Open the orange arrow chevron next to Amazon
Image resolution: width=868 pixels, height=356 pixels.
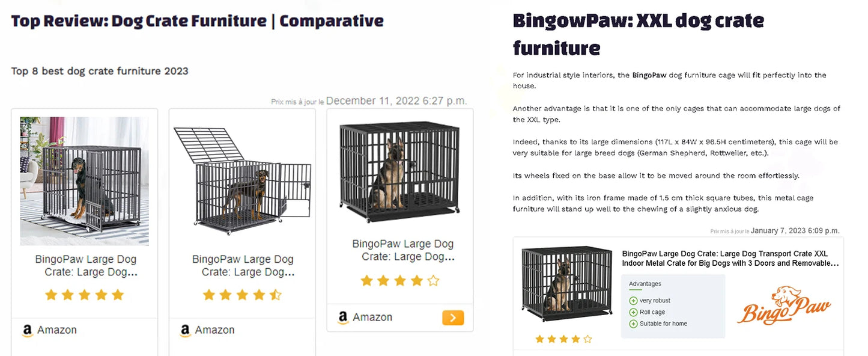click(x=452, y=317)
